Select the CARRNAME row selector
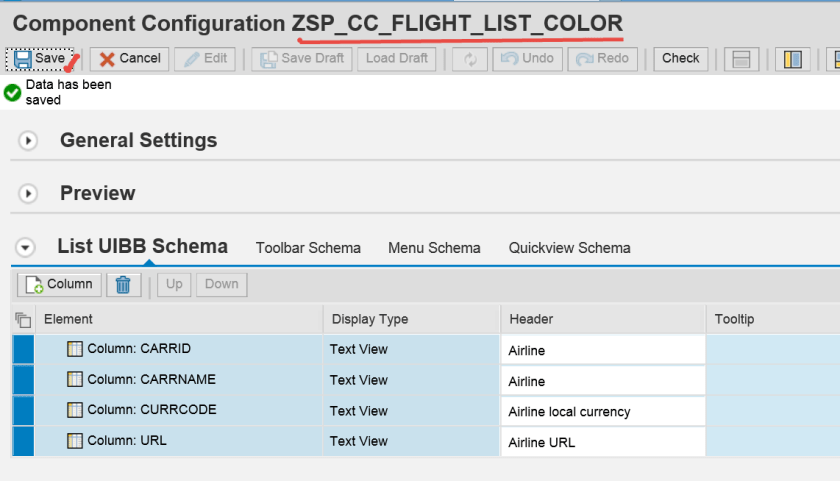The width and height of the screenshot is (840, 481). [24, 380]
